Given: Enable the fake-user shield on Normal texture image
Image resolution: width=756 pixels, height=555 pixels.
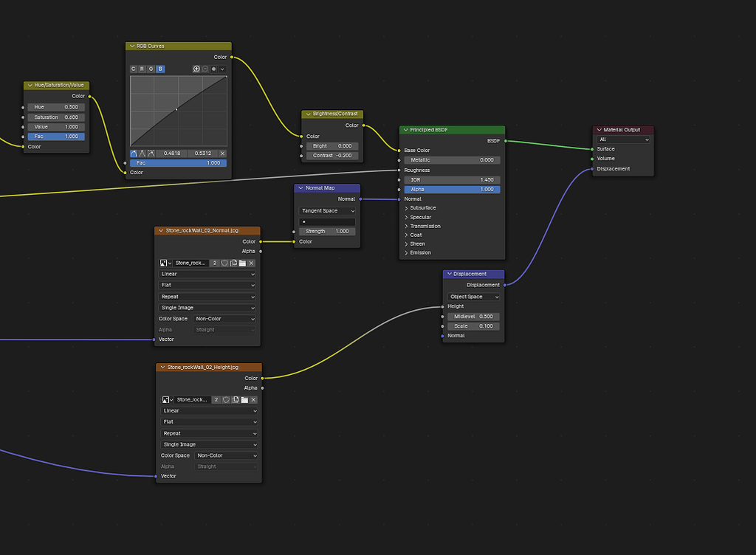Looking at the screenshot, I should (x=224, y=263).
